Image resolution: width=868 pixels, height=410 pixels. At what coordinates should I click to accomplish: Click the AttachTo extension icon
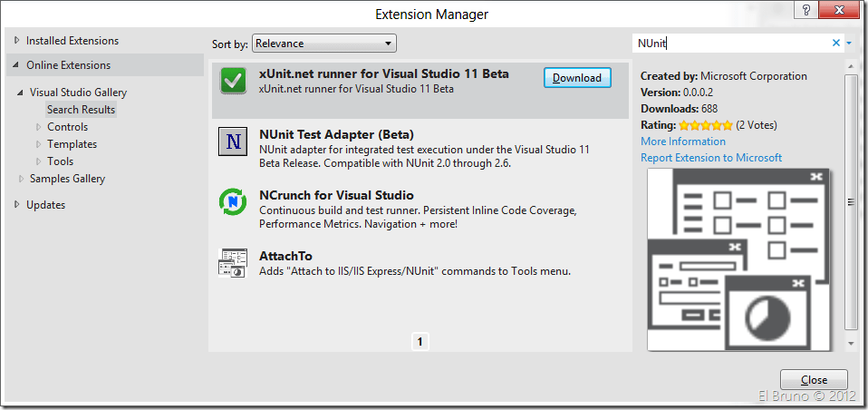coord(233,262)
